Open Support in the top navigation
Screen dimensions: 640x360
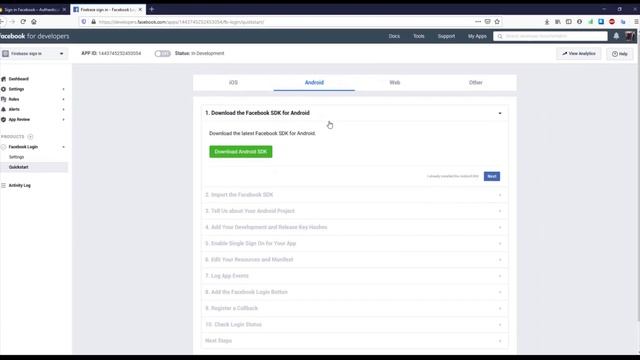(446, 36)
